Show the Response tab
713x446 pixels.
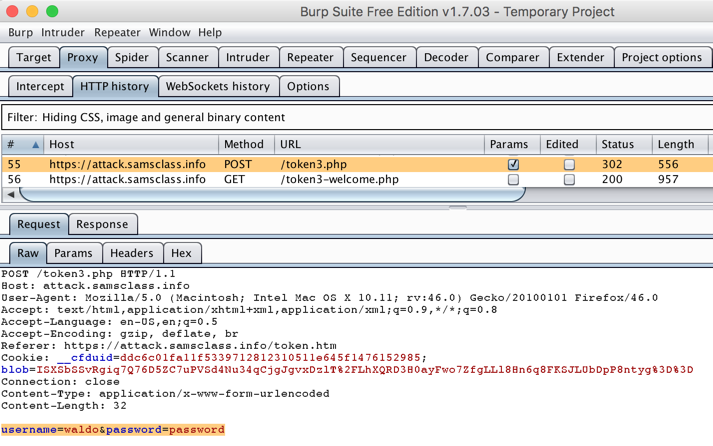(102, 224)
